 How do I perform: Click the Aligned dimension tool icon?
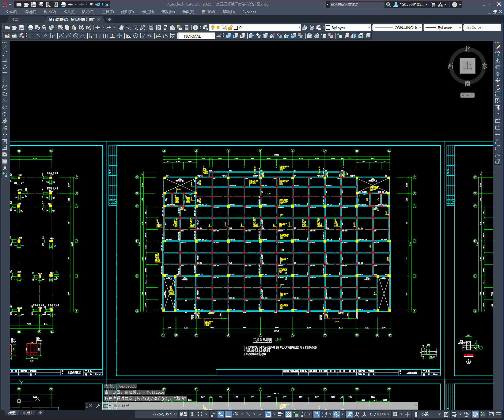tap(38, 36)
